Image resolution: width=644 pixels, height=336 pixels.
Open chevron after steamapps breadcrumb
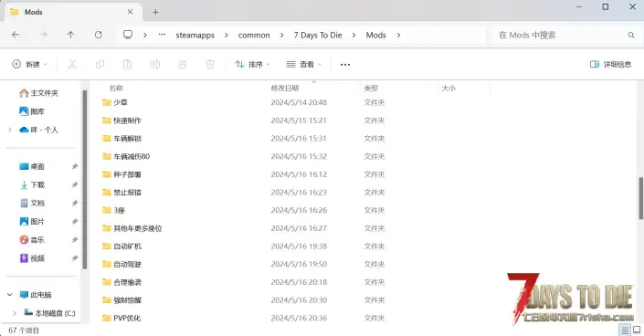(x=227, y=36)
